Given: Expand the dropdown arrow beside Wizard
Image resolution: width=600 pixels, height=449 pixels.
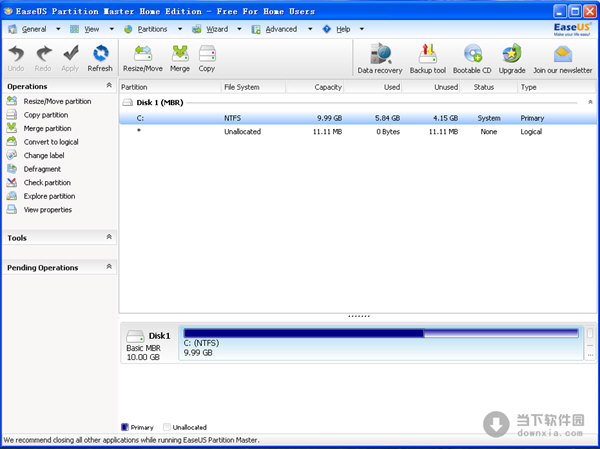Looking at the screenshot, I should pos(240,29).
